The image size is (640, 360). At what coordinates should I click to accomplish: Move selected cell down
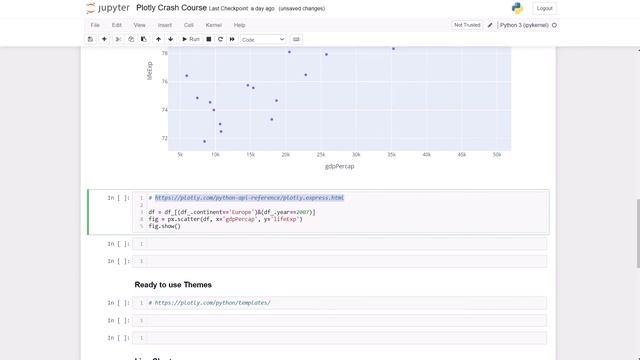click(171, 39)
